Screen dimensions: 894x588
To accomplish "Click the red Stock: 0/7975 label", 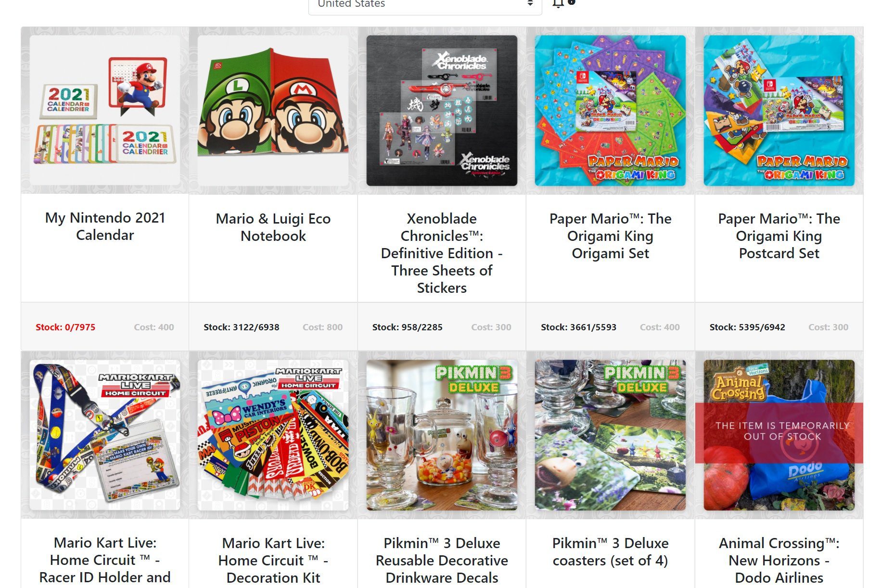I will [x=65, y=327].
